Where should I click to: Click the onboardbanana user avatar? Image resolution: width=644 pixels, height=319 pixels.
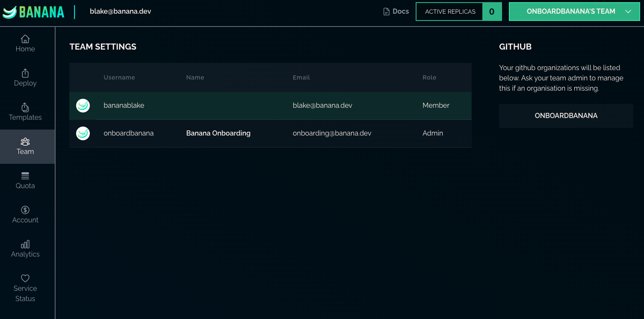(x=83, y=133)
